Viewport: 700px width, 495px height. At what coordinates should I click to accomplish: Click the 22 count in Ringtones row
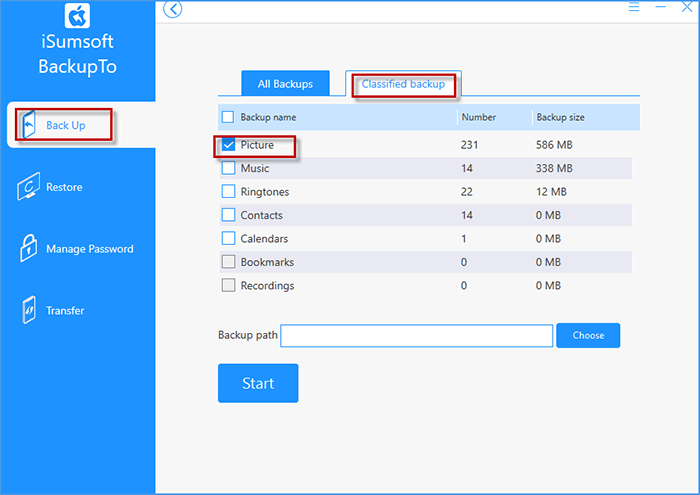[467, 192]
